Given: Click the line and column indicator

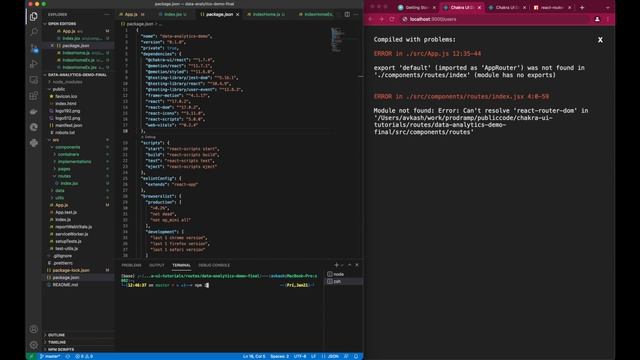Looking at the screenshot, I should pos(254,356).
